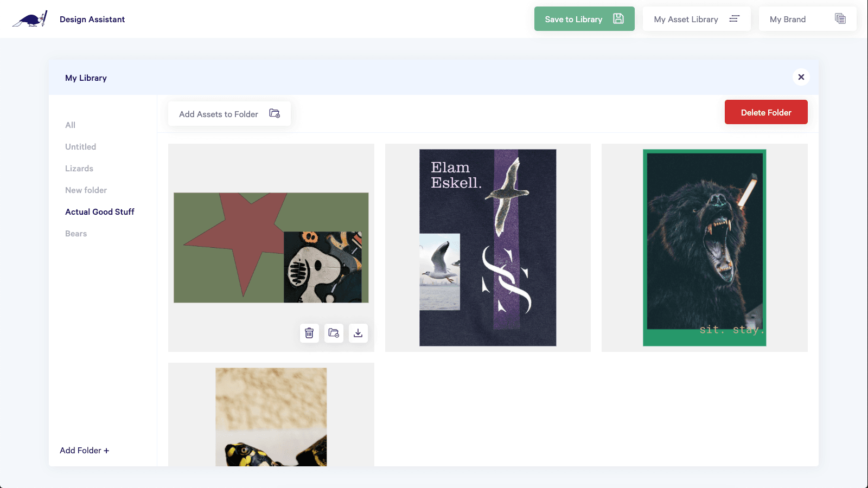Click Add Folder to create a new folder
Viewport: 868px width, 488px height.
click(84, 450)
